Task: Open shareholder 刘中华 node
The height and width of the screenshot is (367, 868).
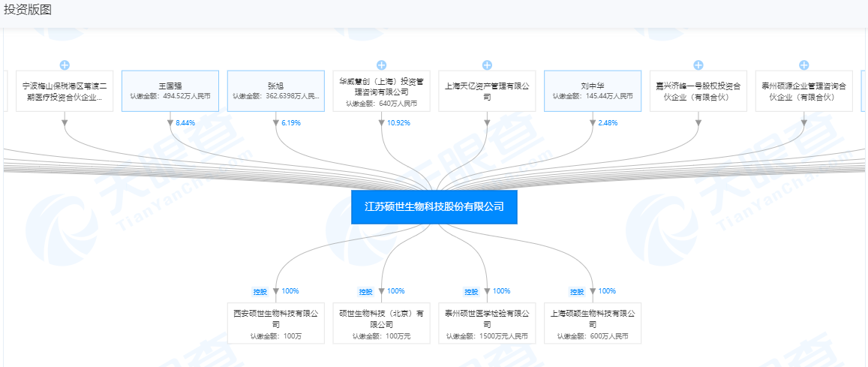Action: pos(593,91)
